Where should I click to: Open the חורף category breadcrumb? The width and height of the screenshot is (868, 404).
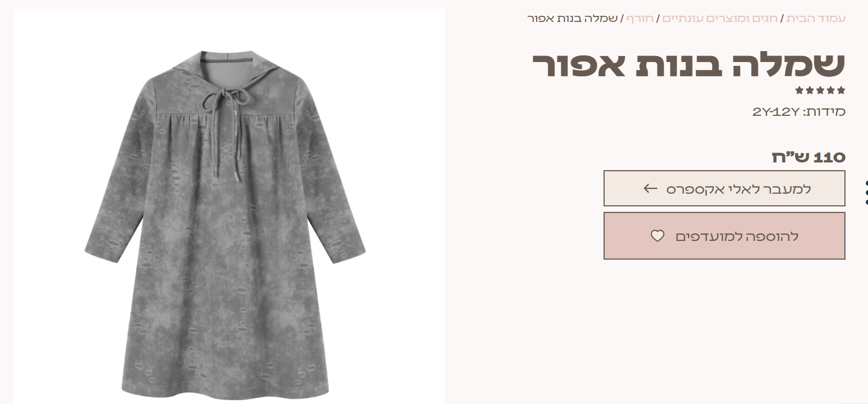point(640,18)
